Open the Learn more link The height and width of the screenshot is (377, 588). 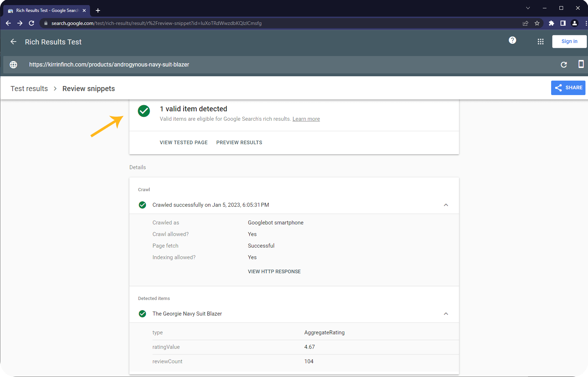pyautogui.click(x=306, y=119)
